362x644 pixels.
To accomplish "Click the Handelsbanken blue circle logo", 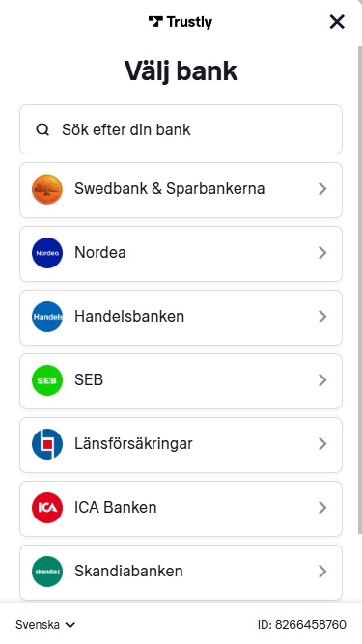I will 47,317.
